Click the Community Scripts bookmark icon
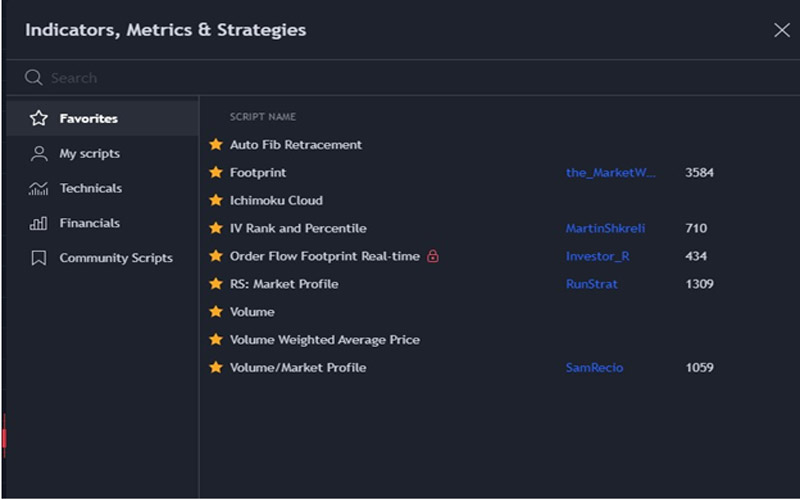 pos(39,258)
